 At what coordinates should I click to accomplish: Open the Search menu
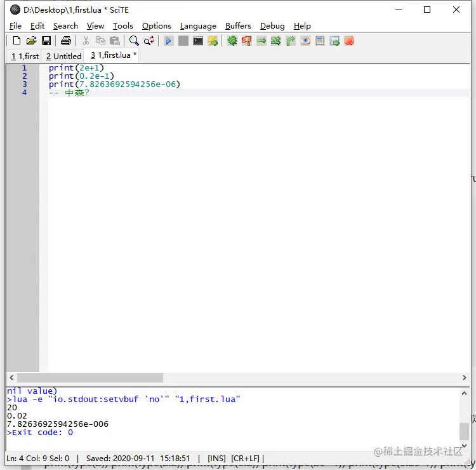(x=65, y=26)
